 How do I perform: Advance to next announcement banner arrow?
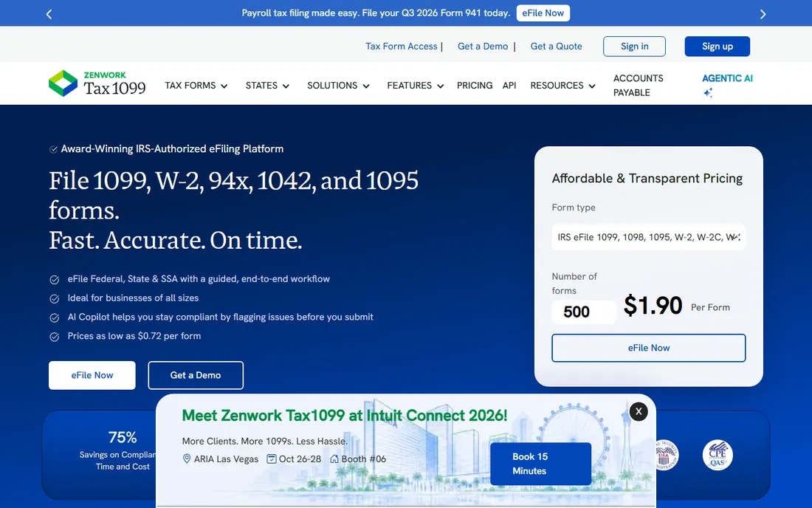click(763, 15)
